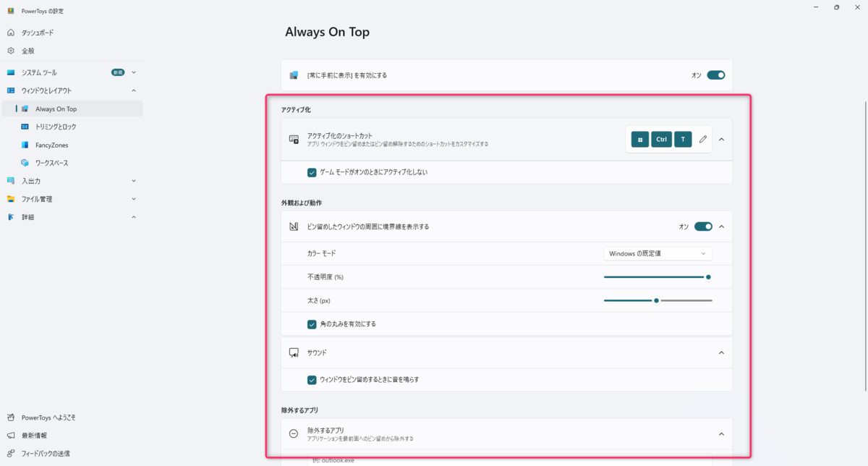Click the T key shortcut badge
The image size is (868, 466).
tap(683, 140)
